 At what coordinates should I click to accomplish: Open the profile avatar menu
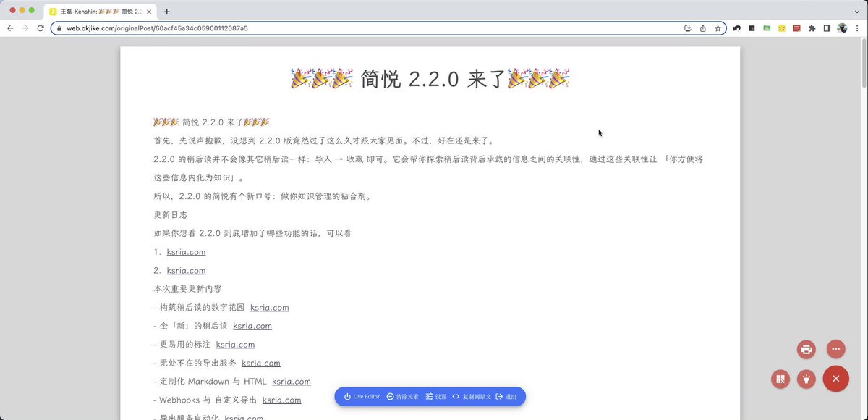coord(842,28)
